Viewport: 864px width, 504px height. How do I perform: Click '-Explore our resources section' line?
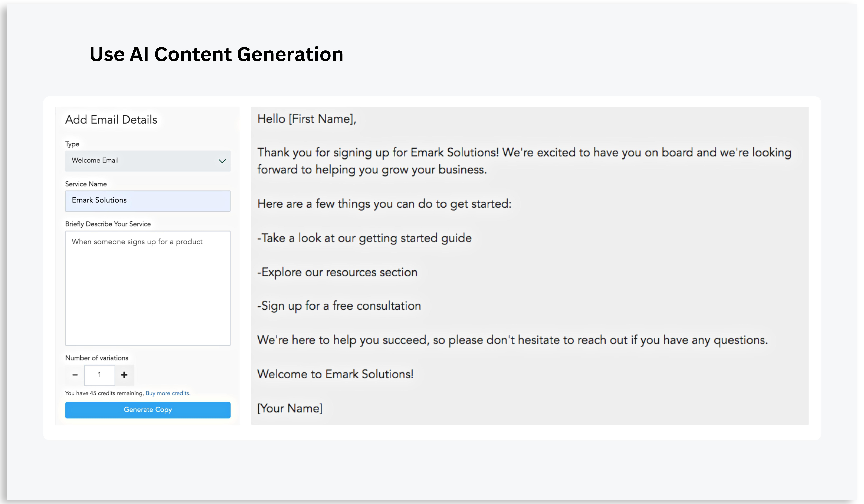point(337,272)
